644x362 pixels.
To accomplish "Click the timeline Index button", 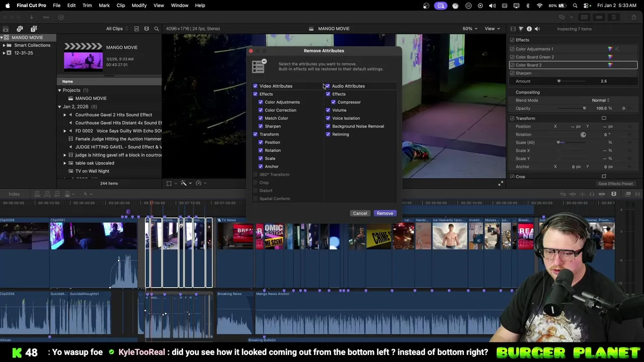I will point(14,194).
